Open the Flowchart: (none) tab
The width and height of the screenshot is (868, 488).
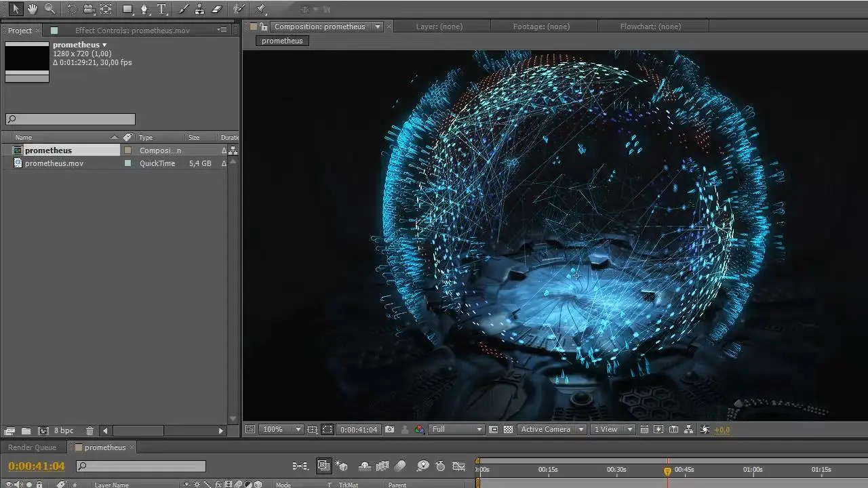click(x=650, y=26)
